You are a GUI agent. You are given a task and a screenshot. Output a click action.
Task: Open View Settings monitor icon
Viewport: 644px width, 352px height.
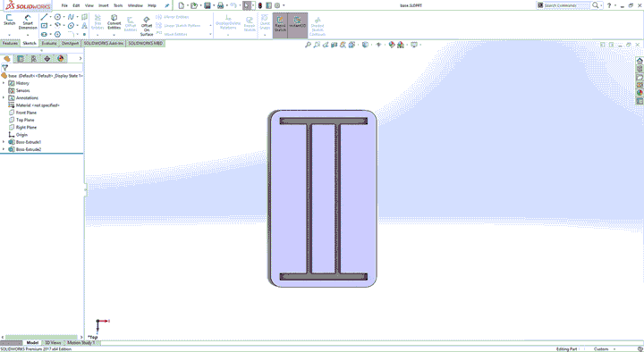point(414,45)
